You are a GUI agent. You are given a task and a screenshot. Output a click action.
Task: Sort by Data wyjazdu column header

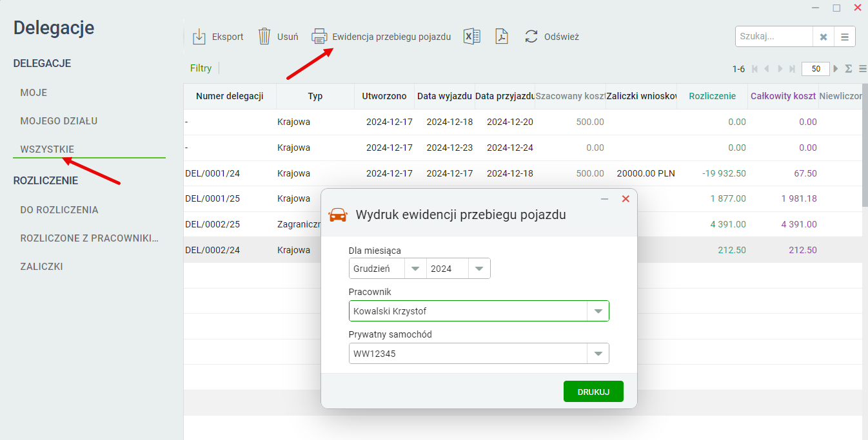pyautogui.click(x=444, y=96)
